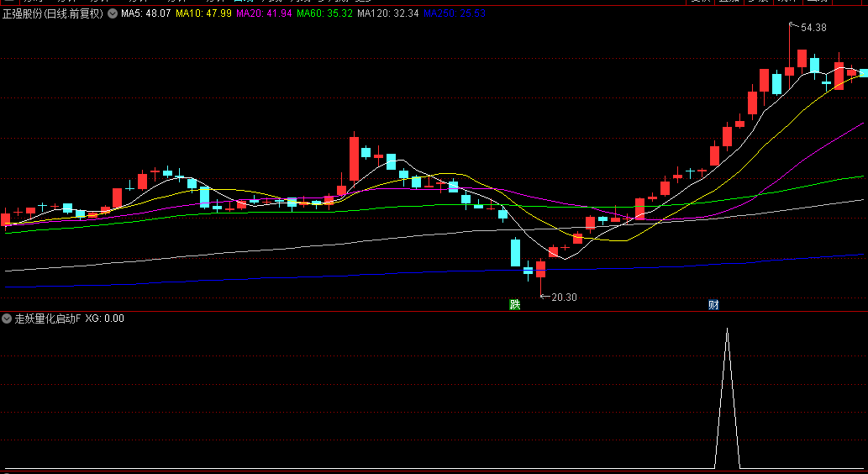Viewport: 868px width, 474px height.
Task: Open the dropdown arrow beside 正强股份 title
Action: click(x=113, y=13)
